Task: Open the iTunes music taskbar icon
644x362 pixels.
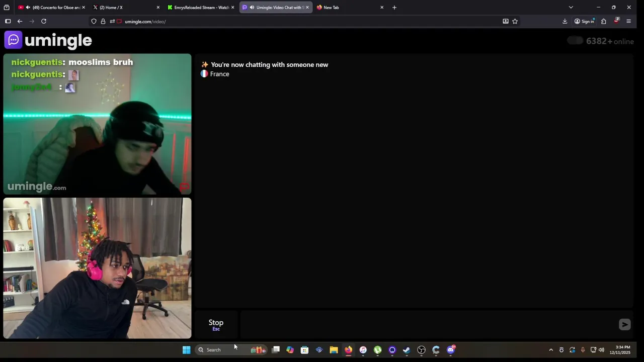Action: 363,350
